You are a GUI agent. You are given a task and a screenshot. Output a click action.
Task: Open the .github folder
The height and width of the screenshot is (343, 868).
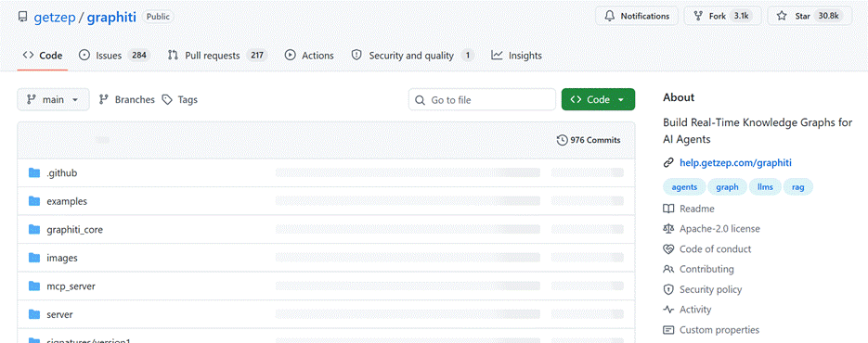click(x=62, y=173)
